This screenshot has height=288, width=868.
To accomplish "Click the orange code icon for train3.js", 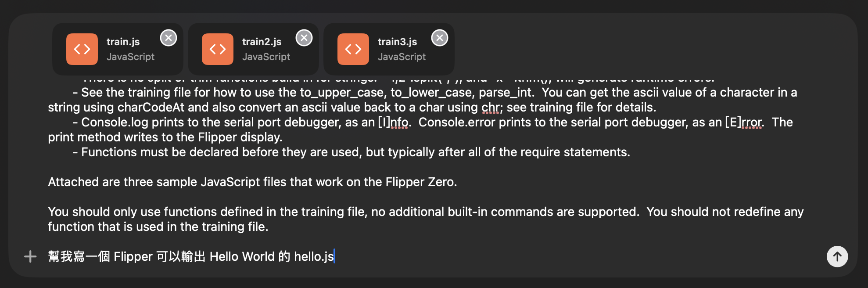I will click(x=353, y=49).
